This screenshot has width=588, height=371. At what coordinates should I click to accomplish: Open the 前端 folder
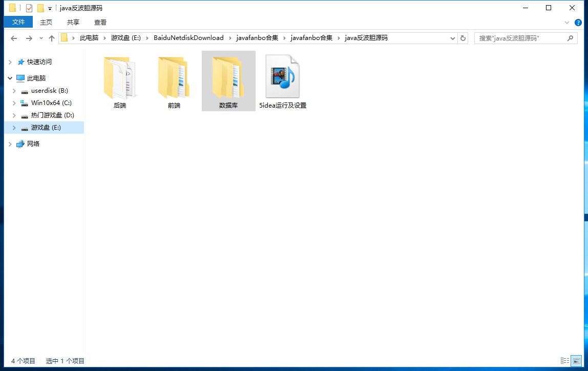coord(174,81)
